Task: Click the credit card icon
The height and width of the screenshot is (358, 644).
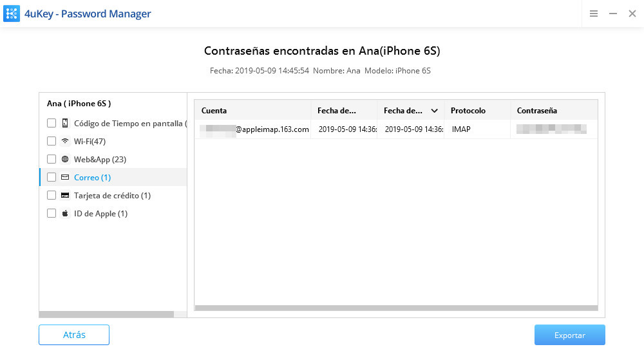Action: pos(65,196)
